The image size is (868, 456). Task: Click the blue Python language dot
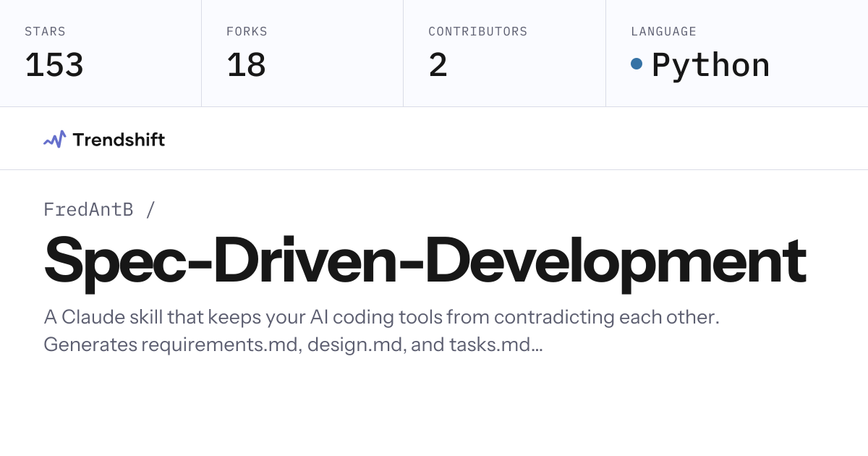pyautogui.click(x=637, y=64)
